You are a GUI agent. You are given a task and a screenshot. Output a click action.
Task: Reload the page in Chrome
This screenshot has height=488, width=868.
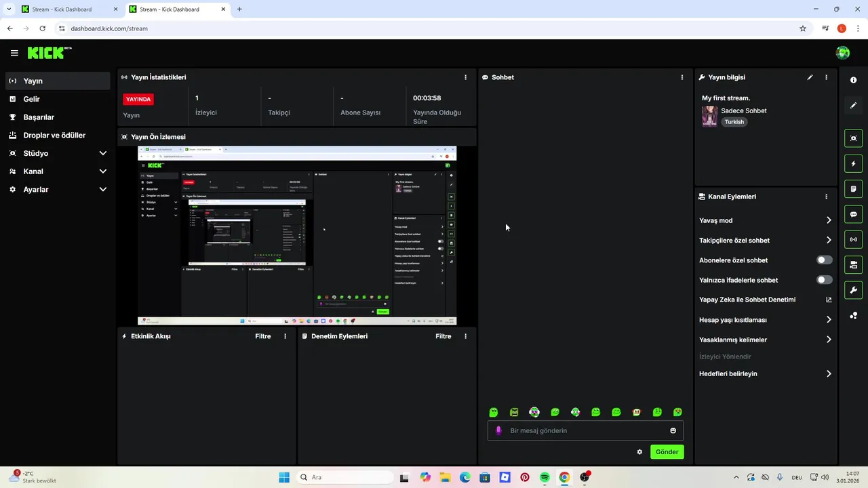click(43, 28)
